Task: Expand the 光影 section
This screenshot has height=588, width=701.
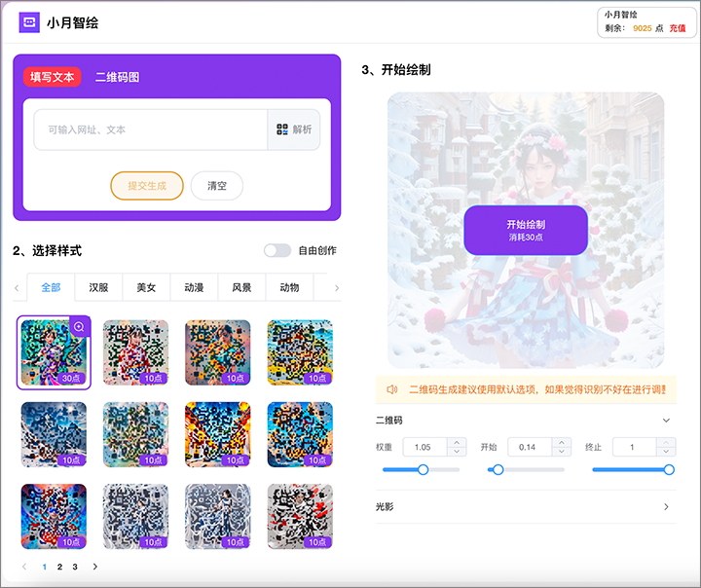Action: pos(666,506)
